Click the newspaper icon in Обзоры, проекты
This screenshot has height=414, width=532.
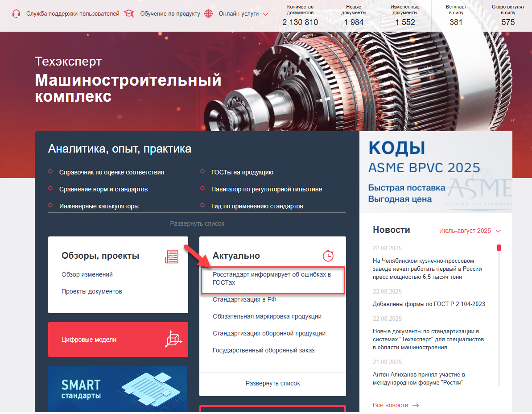pyautogui.click(x=172, y=257)
